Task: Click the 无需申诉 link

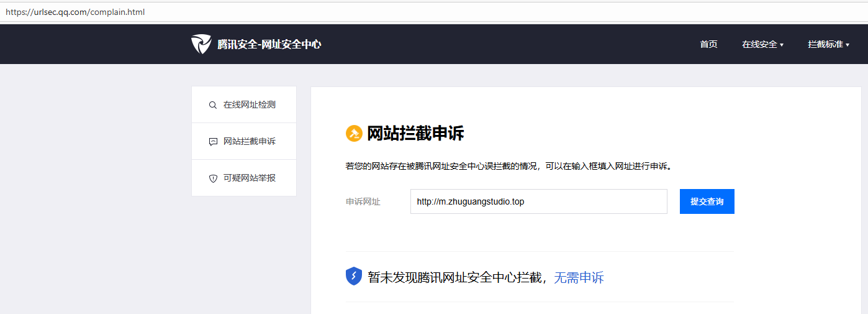Action: pyautogui.click(x=579, y=277)
